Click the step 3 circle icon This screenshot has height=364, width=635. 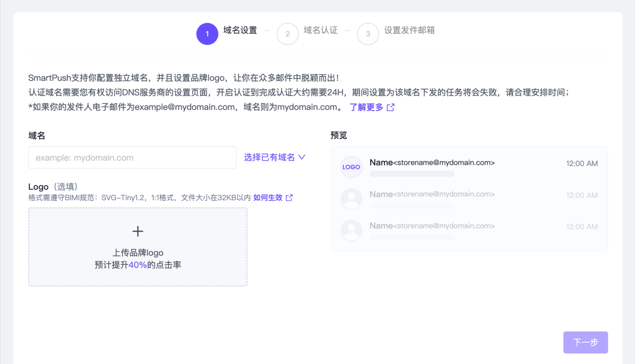[368, 34]
